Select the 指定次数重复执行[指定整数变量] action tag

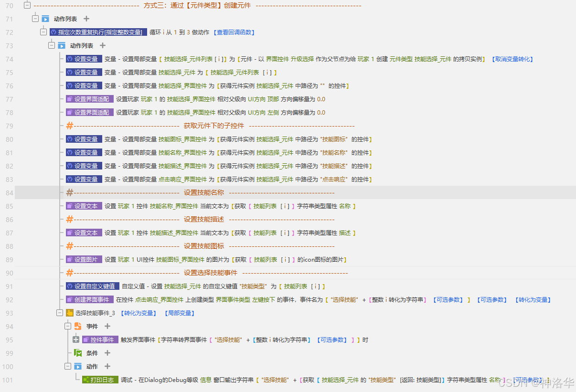(x=98, y=32)
